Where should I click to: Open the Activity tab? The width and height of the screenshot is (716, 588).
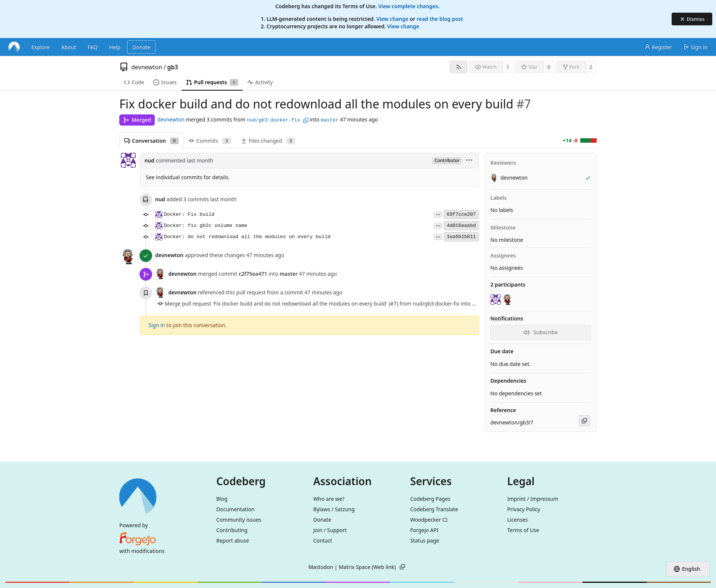coord(260,82)
